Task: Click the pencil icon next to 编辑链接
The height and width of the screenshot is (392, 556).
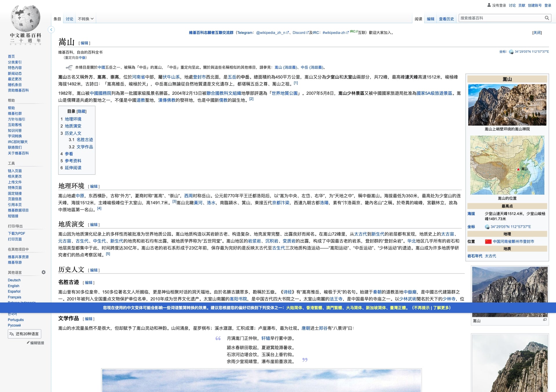Action: point(28,343)
